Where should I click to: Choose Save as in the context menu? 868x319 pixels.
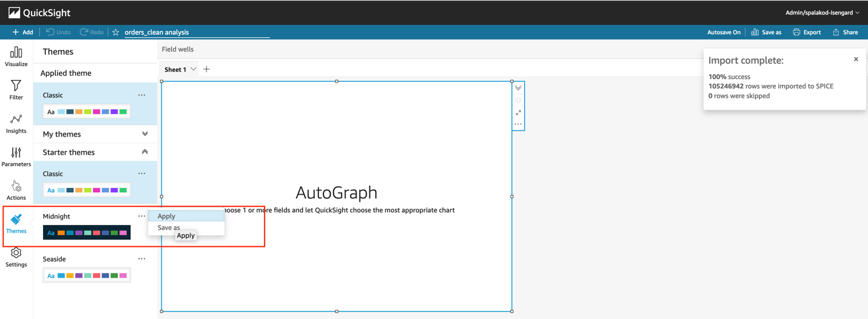pyautogui.click(x=186, y=227)
